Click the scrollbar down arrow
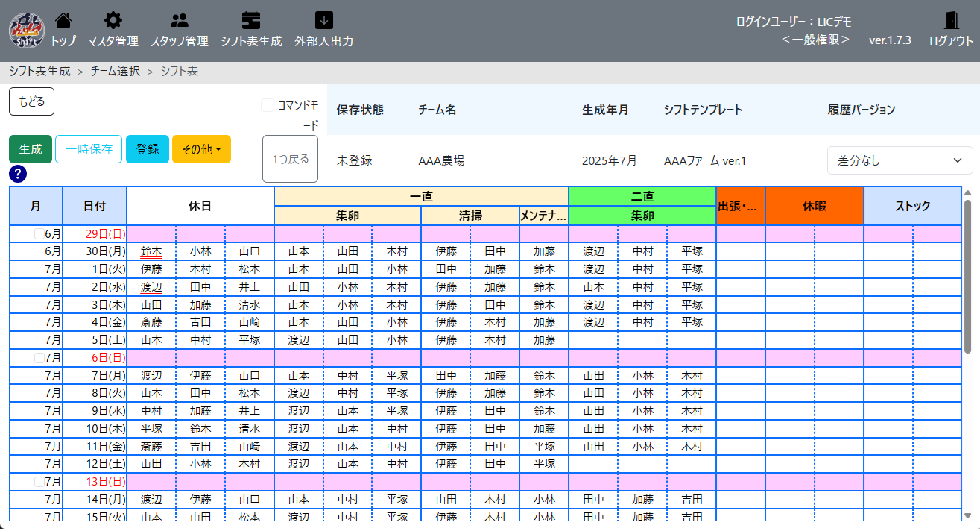Screen dimensions: 980x531 point(967,515)
